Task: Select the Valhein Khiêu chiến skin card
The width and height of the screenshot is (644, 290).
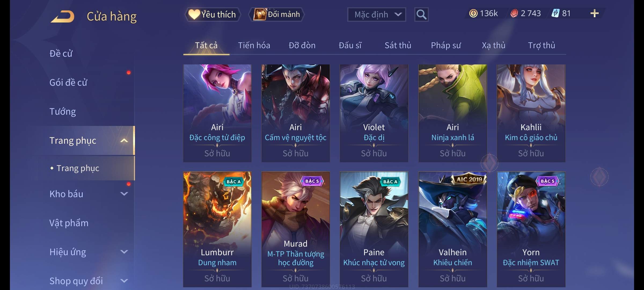Action: [x=453, y=229]
